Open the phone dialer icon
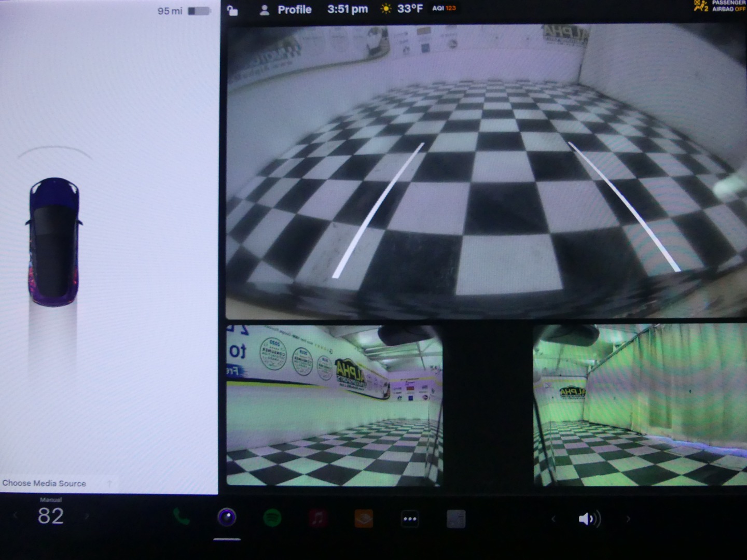This screenshot has height=560, width=747. click(x=181, y=517)
